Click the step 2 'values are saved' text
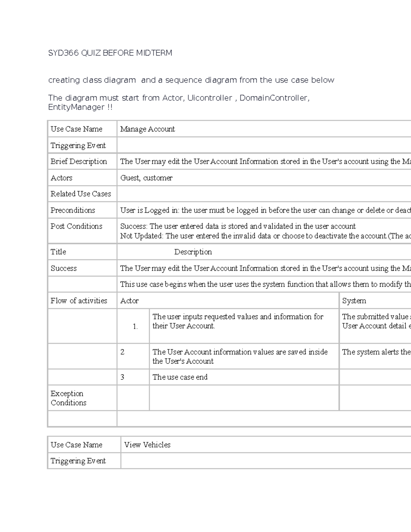Image resolution: width=411 pixels, height=532 pixels. click(240, 357)
